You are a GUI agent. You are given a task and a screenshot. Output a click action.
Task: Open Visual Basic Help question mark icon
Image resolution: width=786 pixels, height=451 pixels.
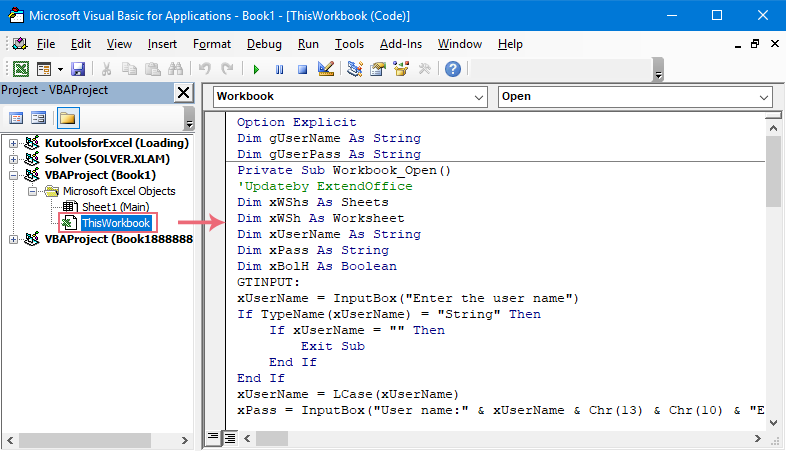coord(453,69)
